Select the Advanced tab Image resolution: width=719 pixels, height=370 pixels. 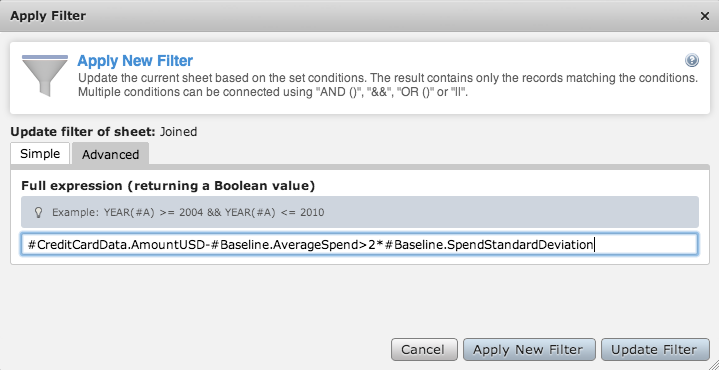(x=111, y=154)
